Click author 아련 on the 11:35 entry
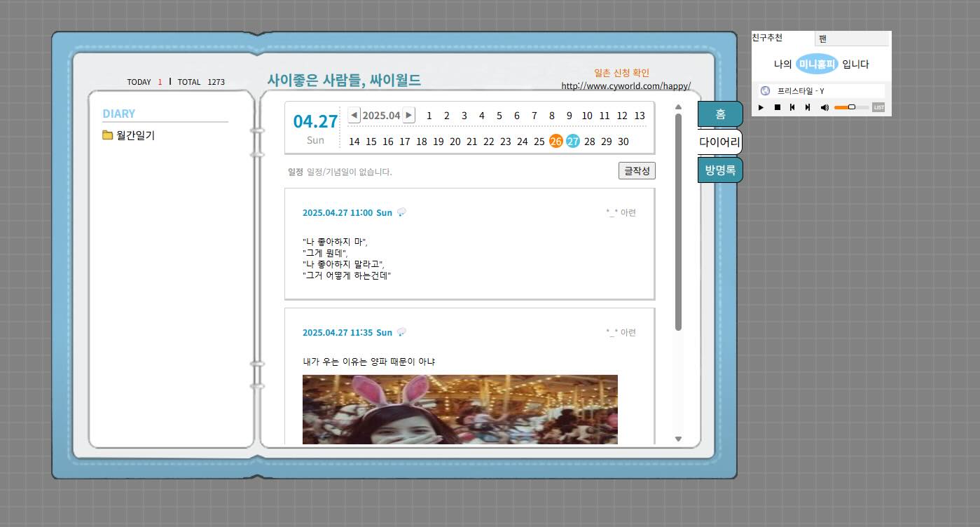Screen dimensions: 980x527 [621, 333]
